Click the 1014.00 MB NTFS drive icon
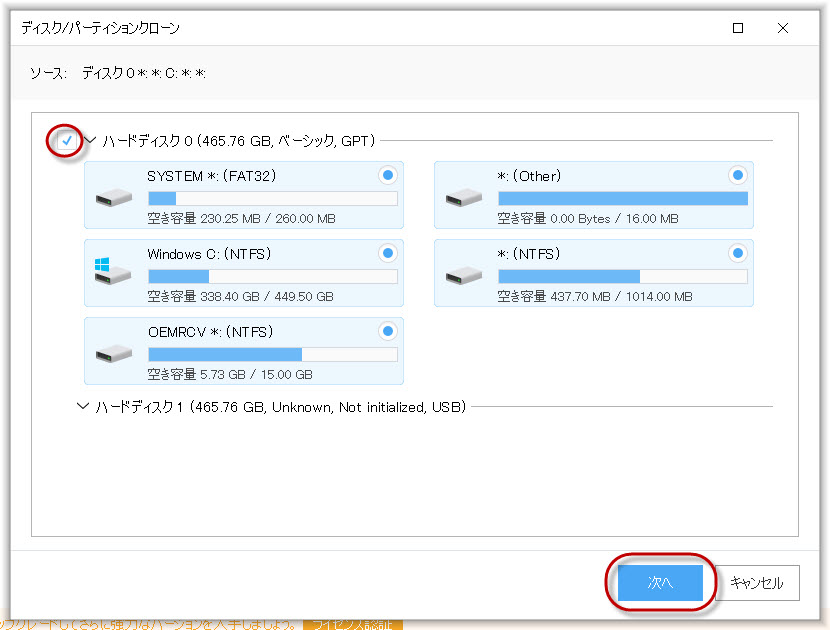 464,276
